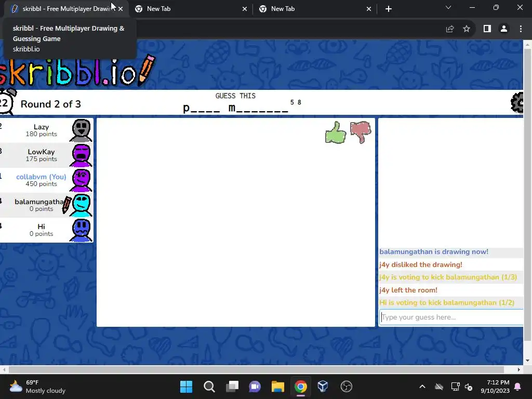Click 'balamungathan is drawing now!' message
Screen dimensions: 532x399
(x=434, y=252)
